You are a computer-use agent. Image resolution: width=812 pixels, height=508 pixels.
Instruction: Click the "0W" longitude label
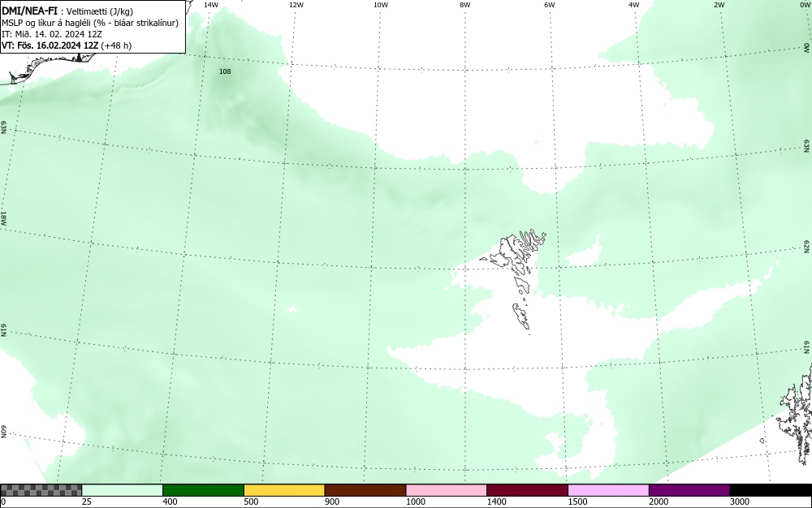click(x=804, y=5)
